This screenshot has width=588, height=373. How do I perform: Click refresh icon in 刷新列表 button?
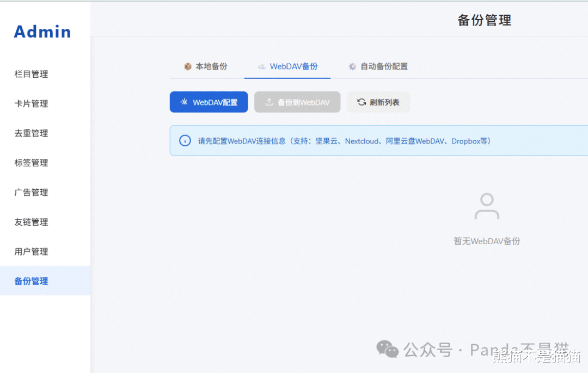click(362, 102)
